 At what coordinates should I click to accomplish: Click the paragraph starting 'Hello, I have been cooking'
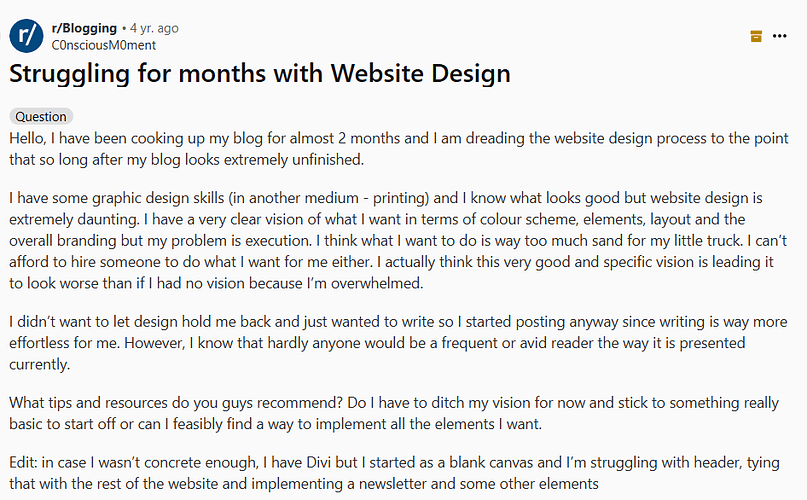coord(399,149)
